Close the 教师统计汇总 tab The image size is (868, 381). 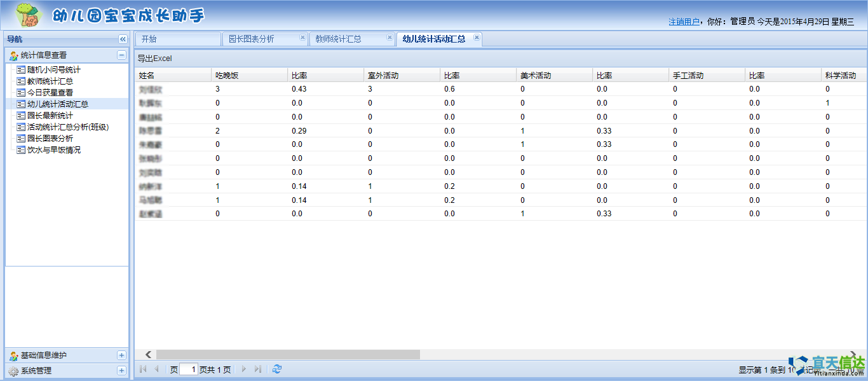390,38
